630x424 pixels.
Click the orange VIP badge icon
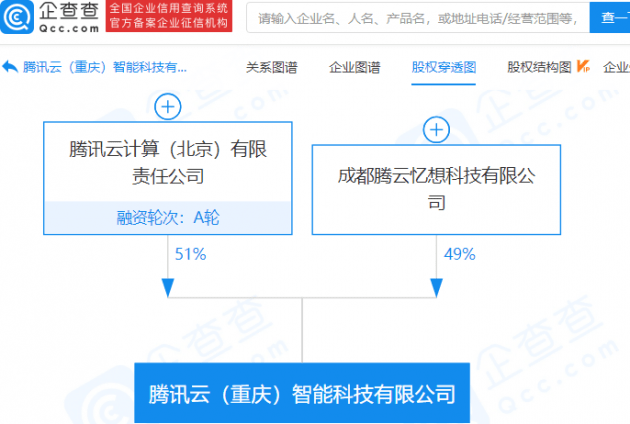[583, 68]
